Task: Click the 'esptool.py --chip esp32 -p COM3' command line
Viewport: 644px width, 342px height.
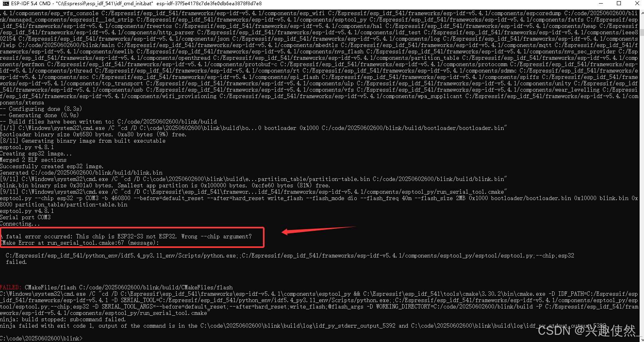Action: click(319, 198)
